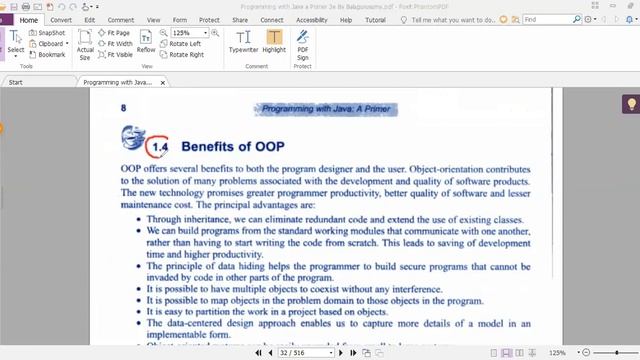Screen dimensions: 640x360
Task: Select the Select text tool
Action: [x=16, y=42]
